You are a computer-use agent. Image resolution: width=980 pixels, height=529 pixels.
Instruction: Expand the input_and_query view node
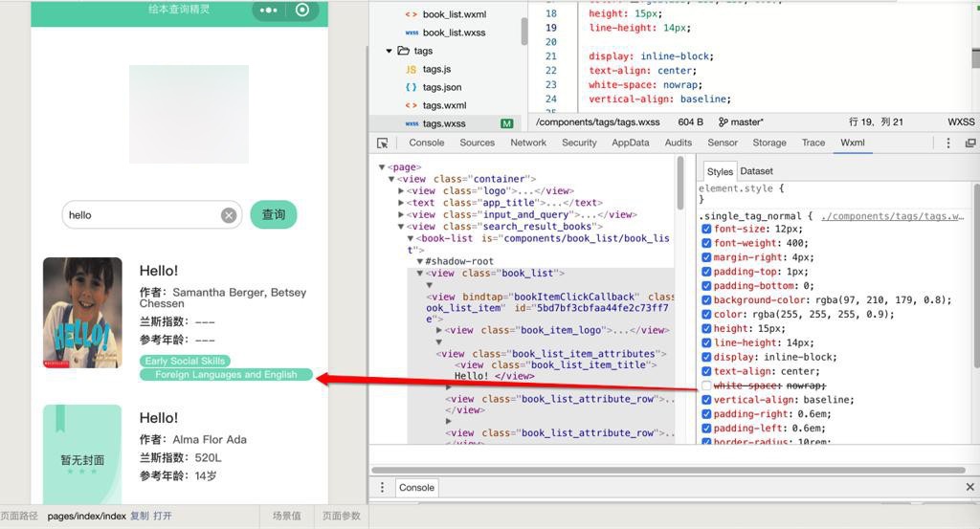tap(401, 215)
